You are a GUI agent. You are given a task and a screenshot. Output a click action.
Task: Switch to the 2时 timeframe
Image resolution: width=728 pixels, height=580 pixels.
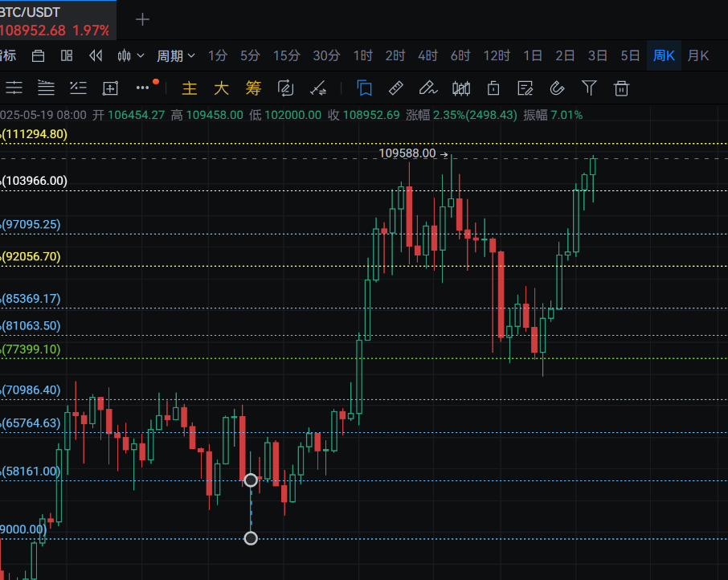tap(395, 56)
